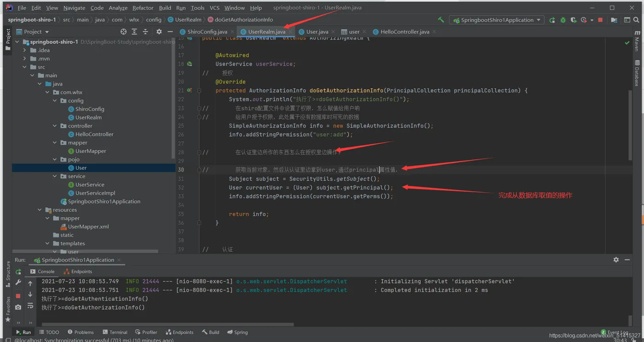Open Project Structure from toolbar
644x342 pixels.
click(x=614, y=20)
